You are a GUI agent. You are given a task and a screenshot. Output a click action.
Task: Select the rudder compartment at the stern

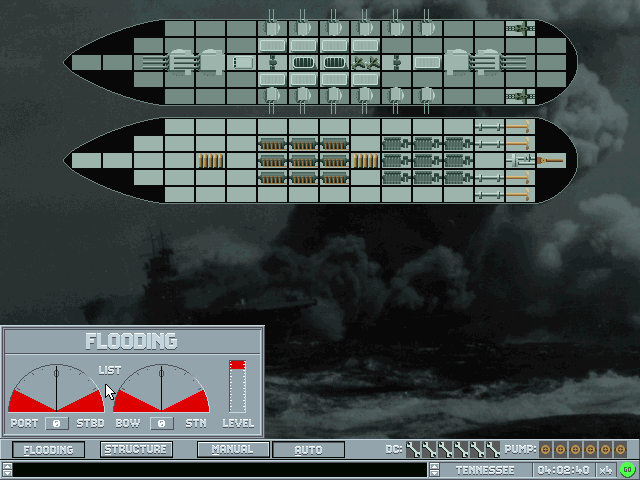pyautogui.click(x=551, y=161)
